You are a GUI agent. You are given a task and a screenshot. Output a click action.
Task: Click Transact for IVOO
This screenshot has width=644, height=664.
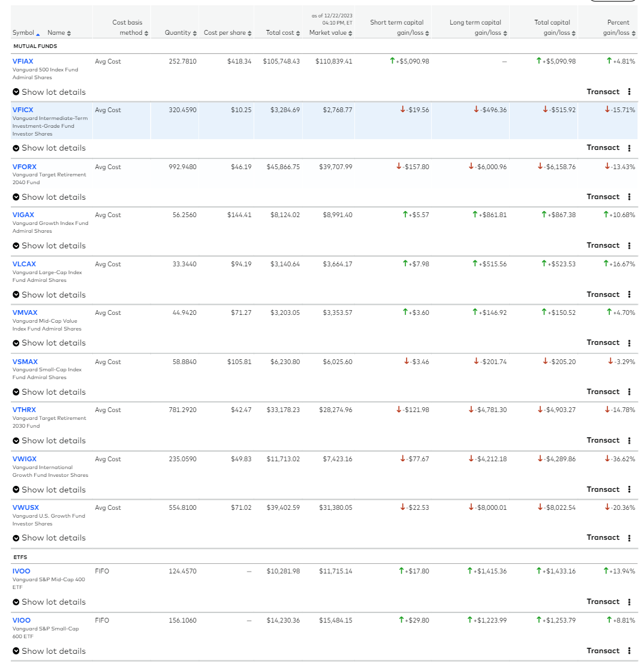[603, 602]
